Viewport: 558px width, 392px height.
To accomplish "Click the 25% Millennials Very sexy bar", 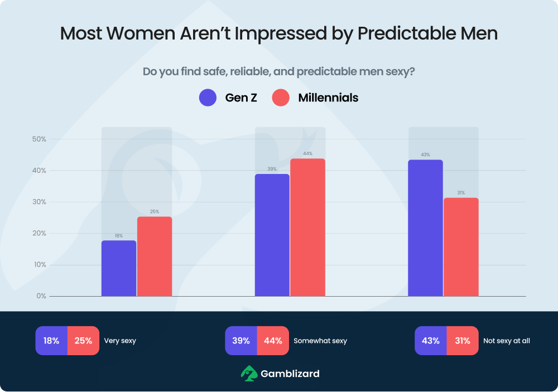I will [x=155, y=257].
